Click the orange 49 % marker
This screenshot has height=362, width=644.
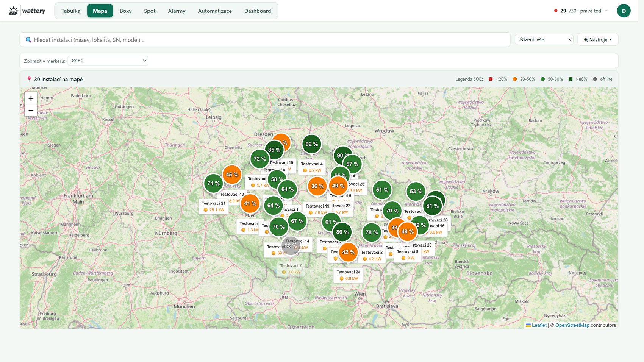coord(338,186)
